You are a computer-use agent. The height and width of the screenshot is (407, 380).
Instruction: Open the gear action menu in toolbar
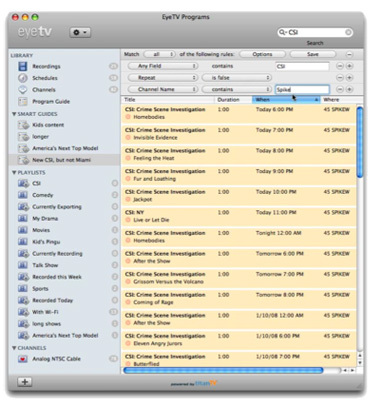(80, 32)
